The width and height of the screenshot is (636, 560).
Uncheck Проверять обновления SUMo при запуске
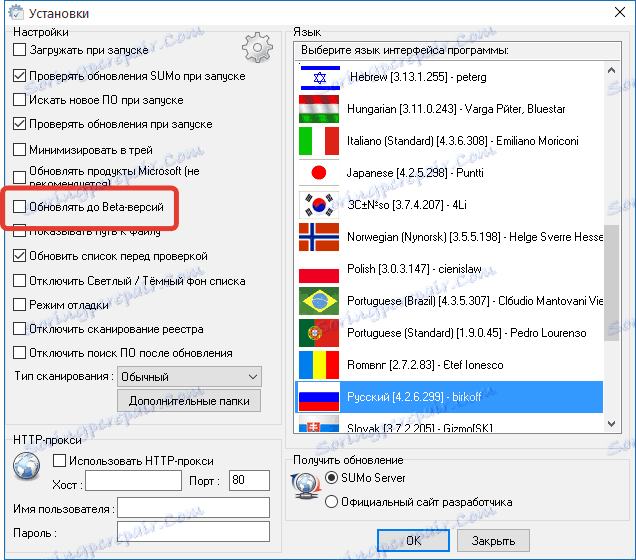[x=19, y=75]
